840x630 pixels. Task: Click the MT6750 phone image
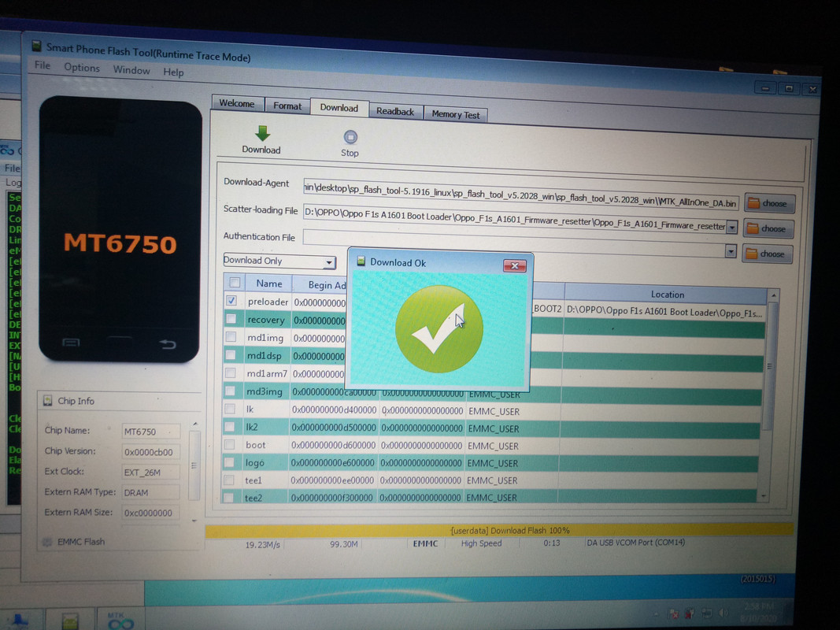pos(120,231)
